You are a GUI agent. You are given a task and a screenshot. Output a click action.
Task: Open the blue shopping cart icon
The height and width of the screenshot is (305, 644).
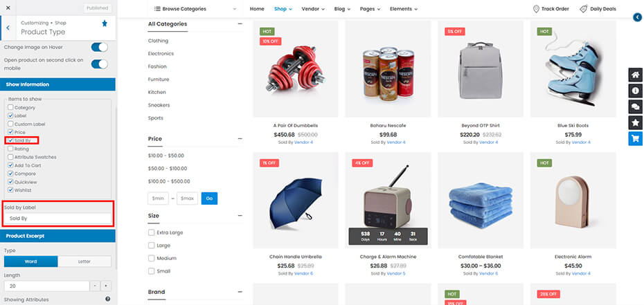click(636, 138)
